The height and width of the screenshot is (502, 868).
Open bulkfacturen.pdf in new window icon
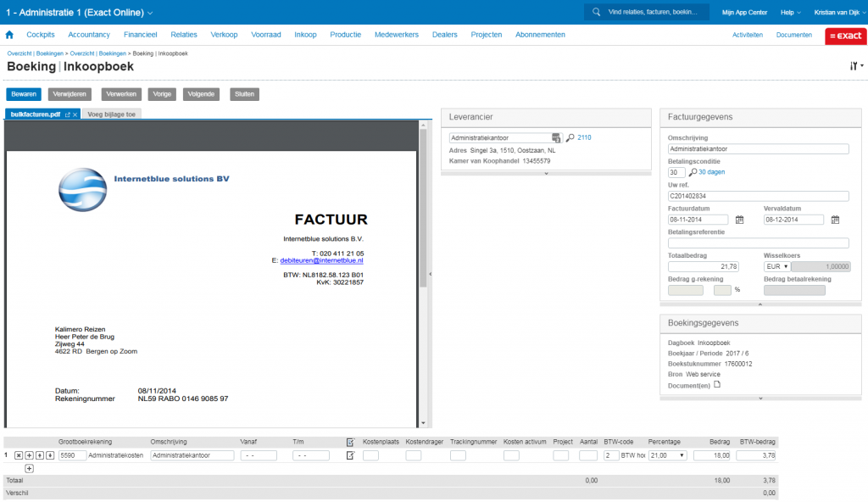pos(68,114)
